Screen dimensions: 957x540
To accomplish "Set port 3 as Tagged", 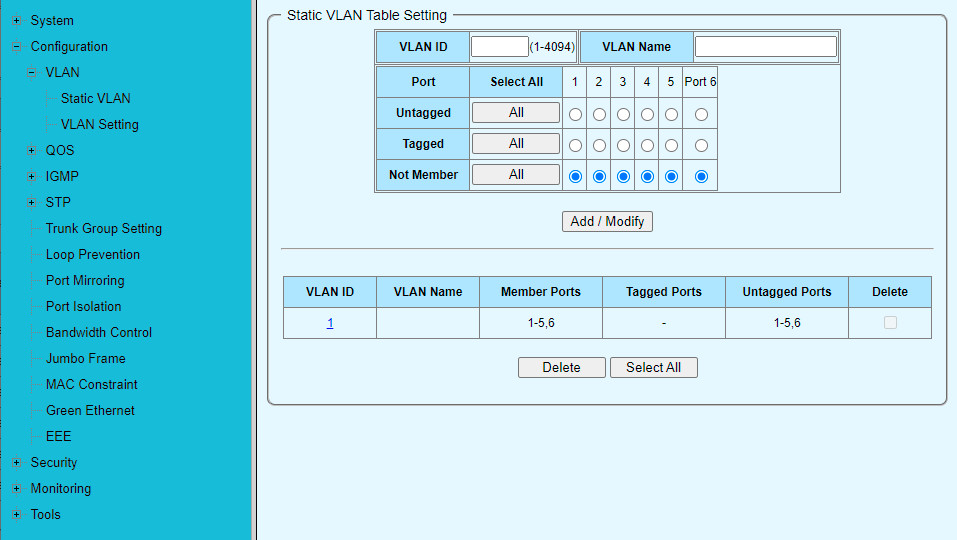I will tap(623, 146).
